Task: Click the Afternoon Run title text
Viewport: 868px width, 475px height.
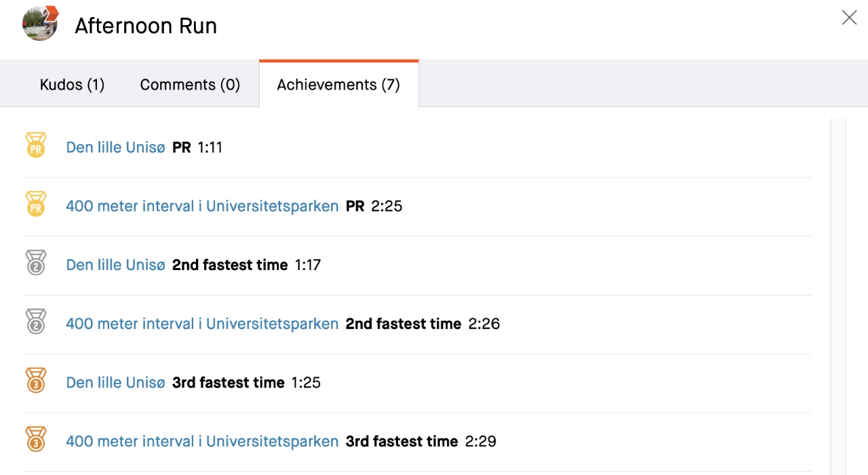Action: [x=146, y=26]
